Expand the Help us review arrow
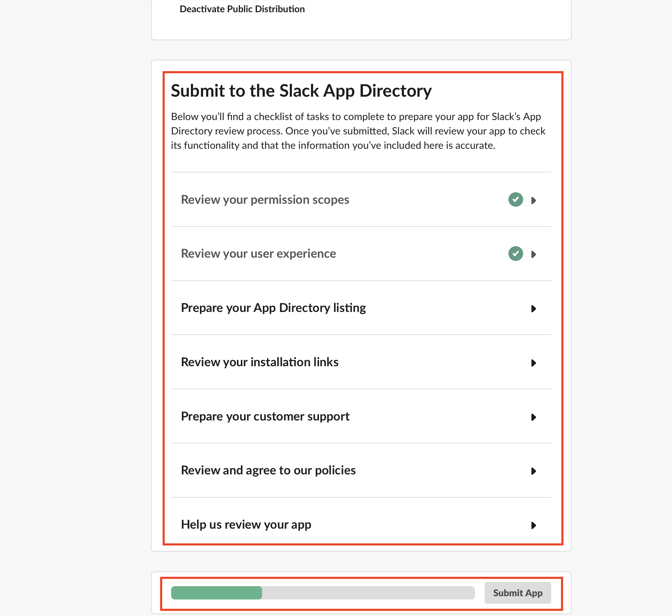 point(534,525)
